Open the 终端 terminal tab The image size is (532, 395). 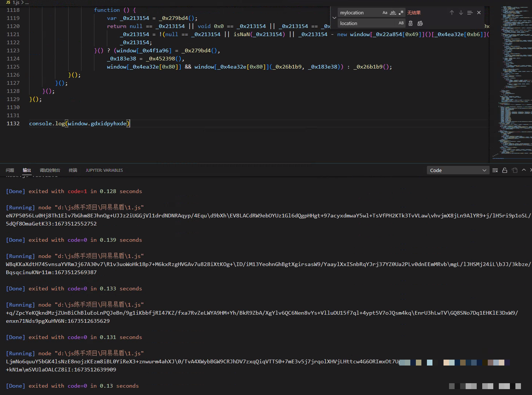[73, 170]
